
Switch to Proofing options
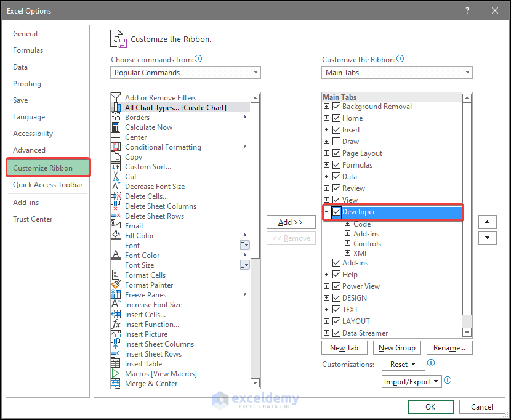[27, 84]
